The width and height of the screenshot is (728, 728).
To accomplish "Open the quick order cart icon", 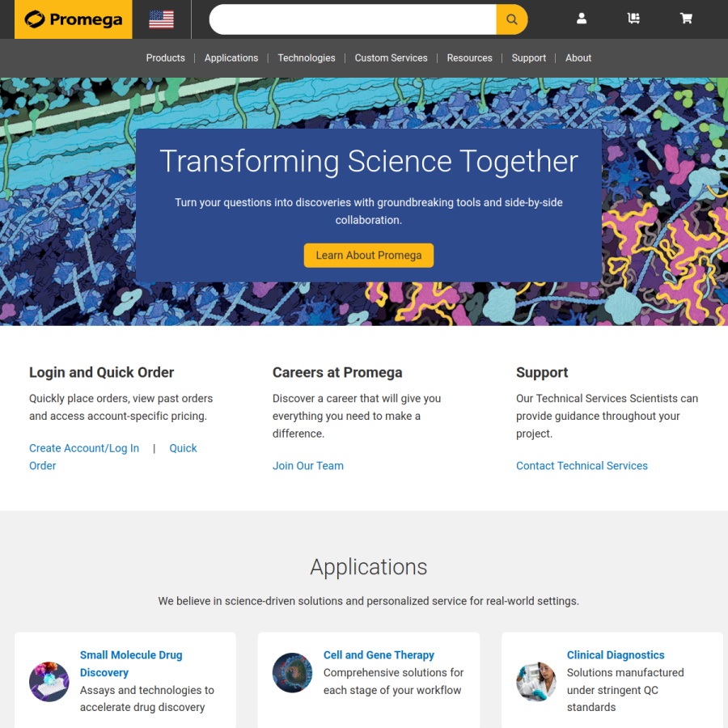I will pyautogui.click(x=633, y=19).
